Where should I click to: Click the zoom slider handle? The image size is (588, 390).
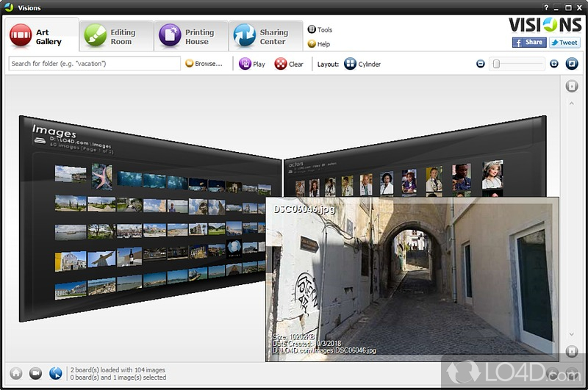(497, 64)
